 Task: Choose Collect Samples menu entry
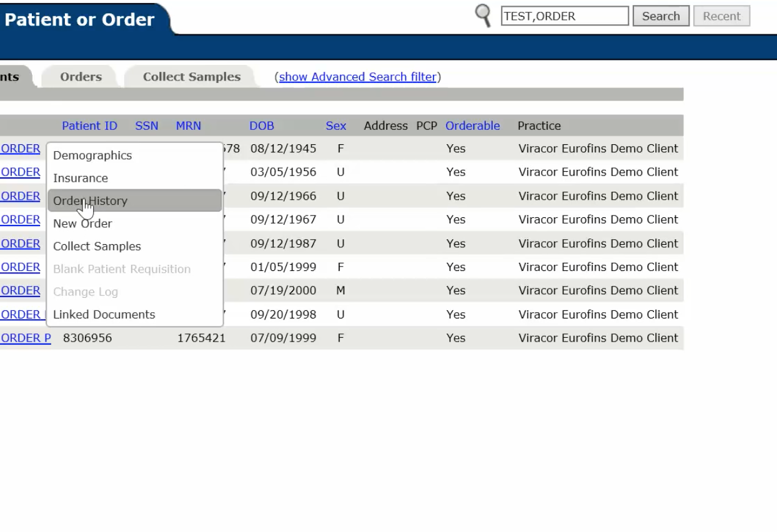tap(97, 246)
